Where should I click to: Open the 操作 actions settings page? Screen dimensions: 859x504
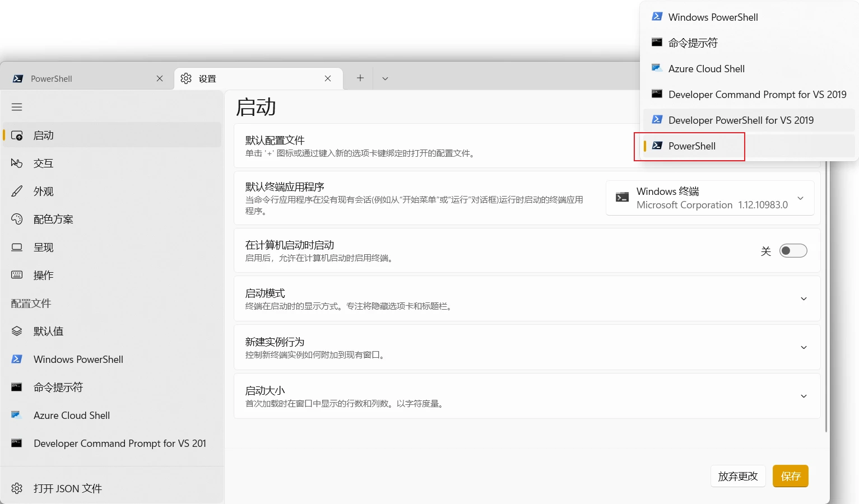pyautogui.click(x=112, y=275)
